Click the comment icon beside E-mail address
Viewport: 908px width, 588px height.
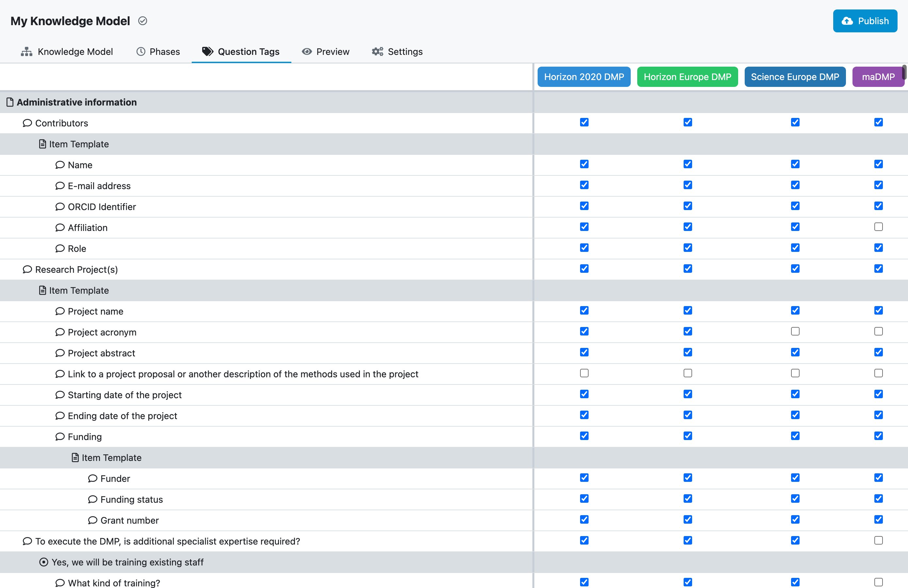click(60, 186)
